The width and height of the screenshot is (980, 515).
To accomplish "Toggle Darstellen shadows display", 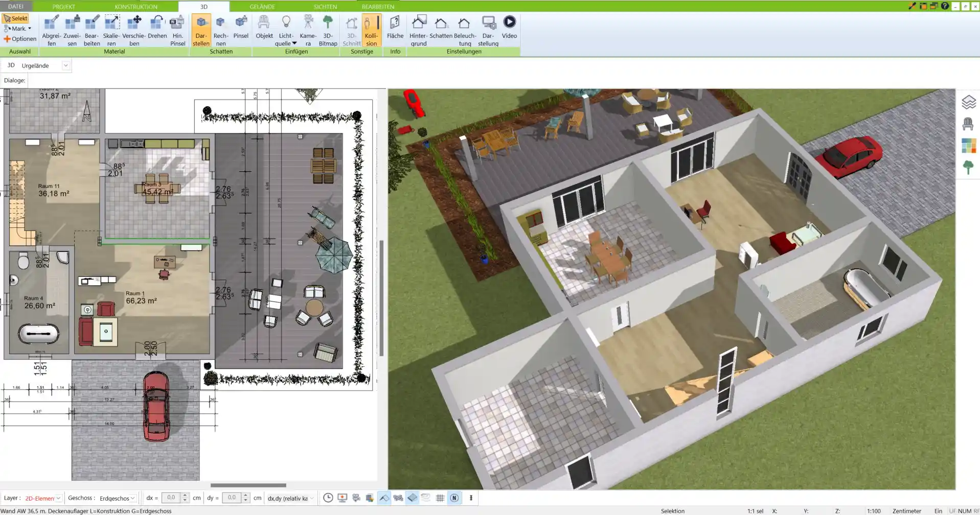I will (x=201, y=30).
